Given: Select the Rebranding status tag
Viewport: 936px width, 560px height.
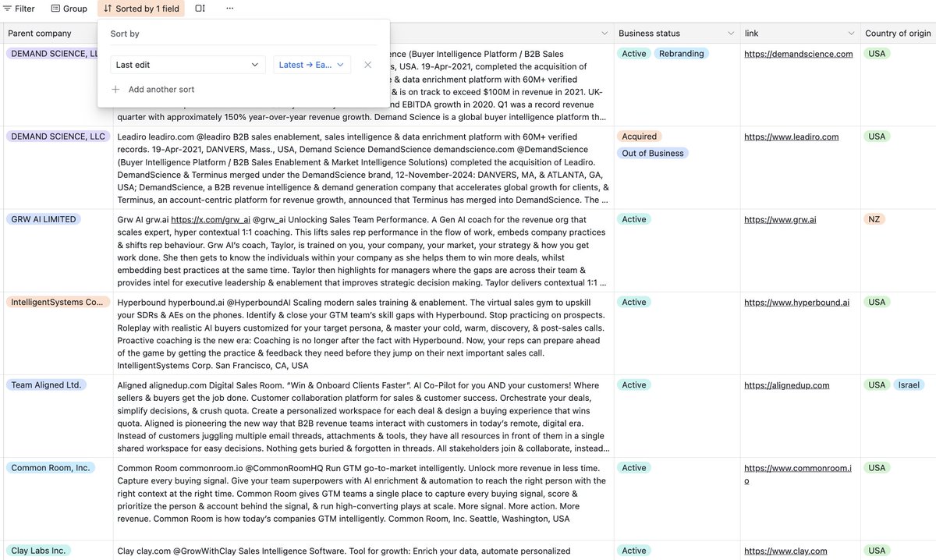Looking at the screenshot, I should click(682, 54).
